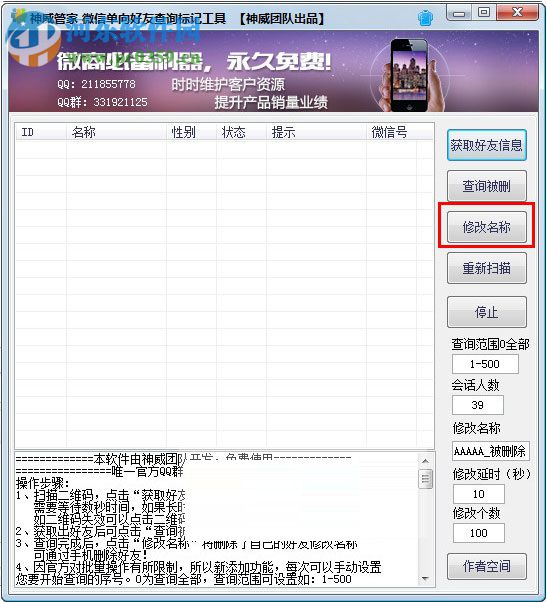Click the QQ群: 331921125 text in banner
Screen dimensions: 547x602
102,102
